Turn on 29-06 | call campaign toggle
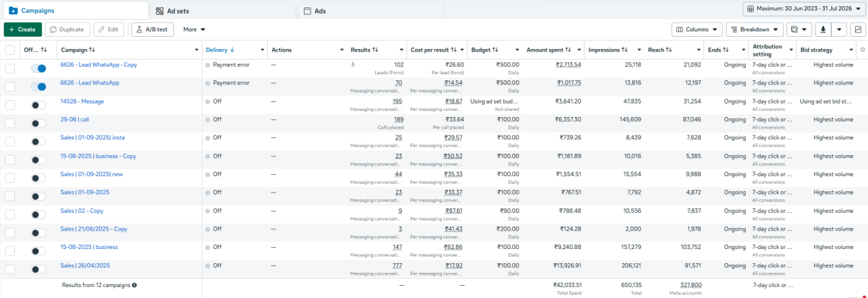The image size is (868, 298). pyautogui.click(x=39, y=123)
